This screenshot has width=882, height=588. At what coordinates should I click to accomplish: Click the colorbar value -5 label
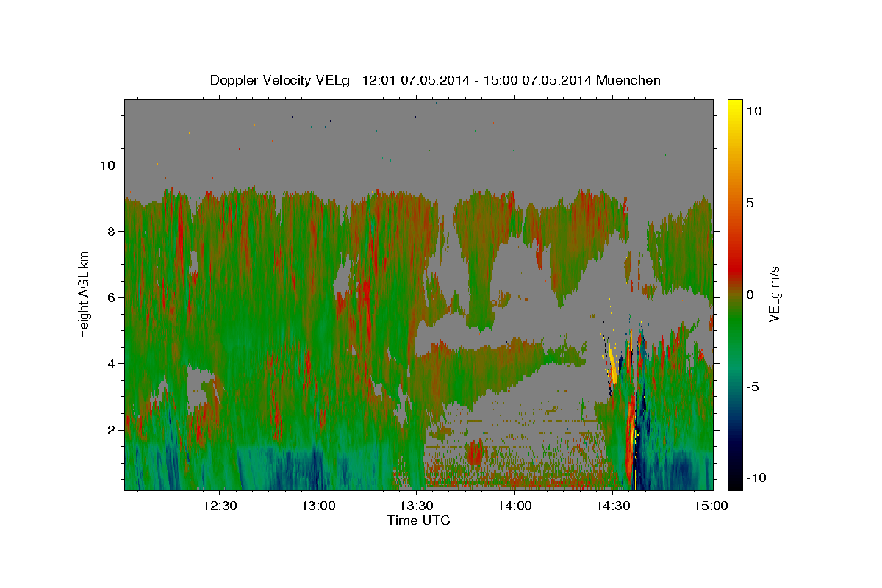753,387
